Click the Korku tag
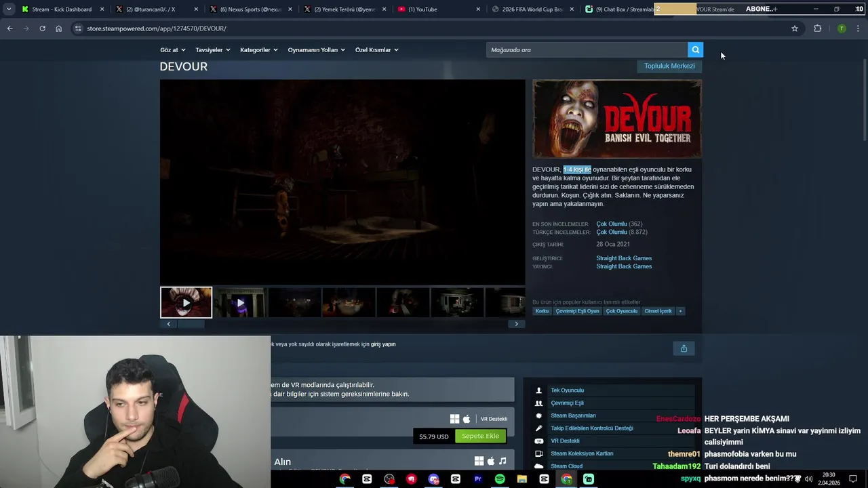This screenshot has width=868, height=488. (542, 311)
